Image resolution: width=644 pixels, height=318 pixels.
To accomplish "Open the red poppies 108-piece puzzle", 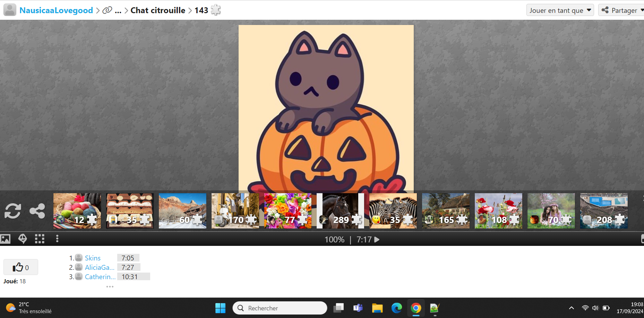I will (499, 211).
